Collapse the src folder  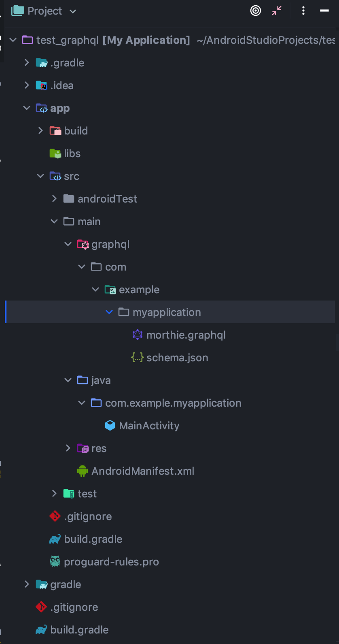pyautogui.click(x=40, y=176)
